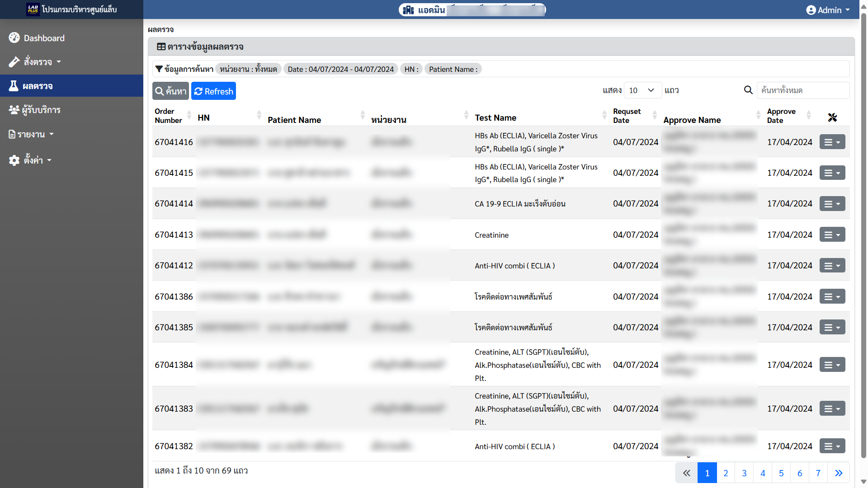Click the page vertical scrollbar
The height and width of the screenshot is (488, 868).
863,235
